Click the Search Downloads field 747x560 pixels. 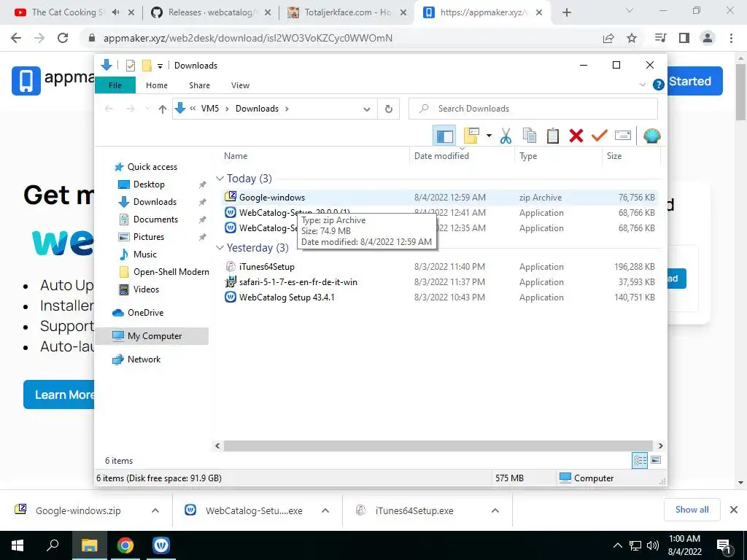click(x=533, y=109)
